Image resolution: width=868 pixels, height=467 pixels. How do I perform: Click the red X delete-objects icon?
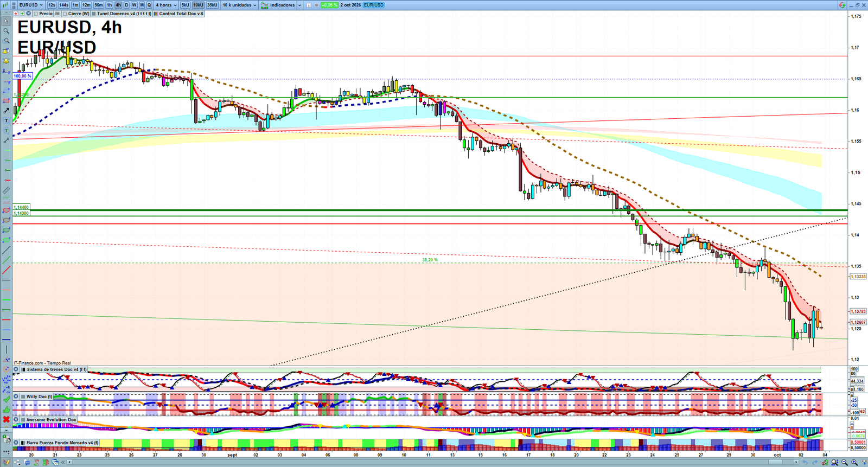click(7, 419)
